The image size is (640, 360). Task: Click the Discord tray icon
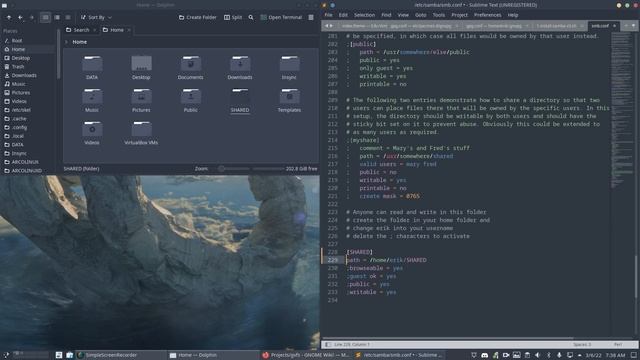[484, 355]
